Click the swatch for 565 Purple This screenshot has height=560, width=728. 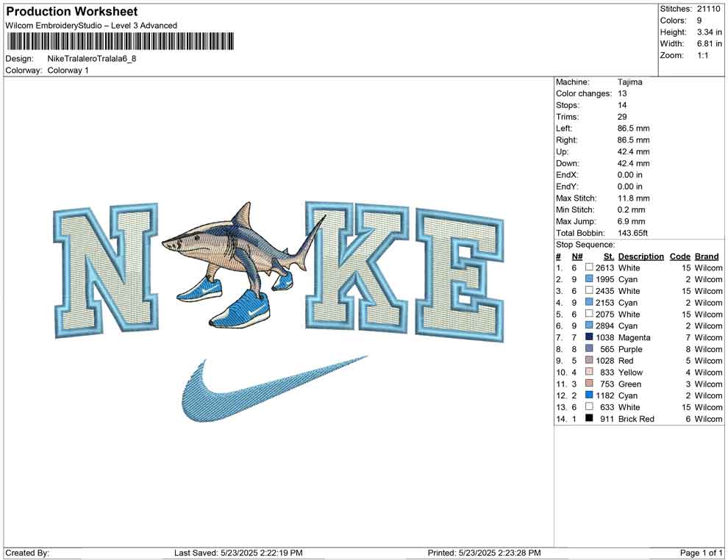click(589, 348)
